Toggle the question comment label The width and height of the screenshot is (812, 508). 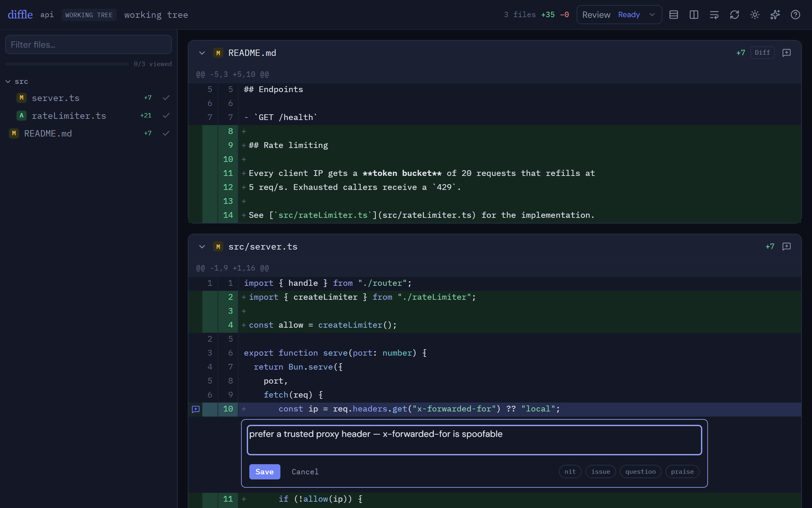pos(640,472)
